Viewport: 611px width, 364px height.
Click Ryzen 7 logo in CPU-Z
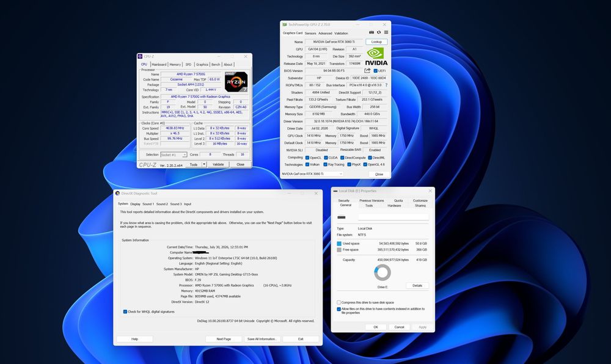tap(236, 82)
